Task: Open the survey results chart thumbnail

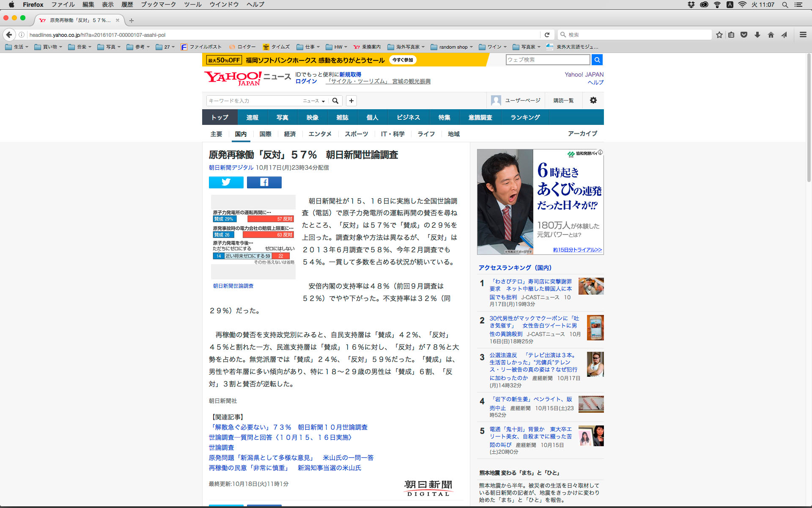Action: [x=253, y=237]
